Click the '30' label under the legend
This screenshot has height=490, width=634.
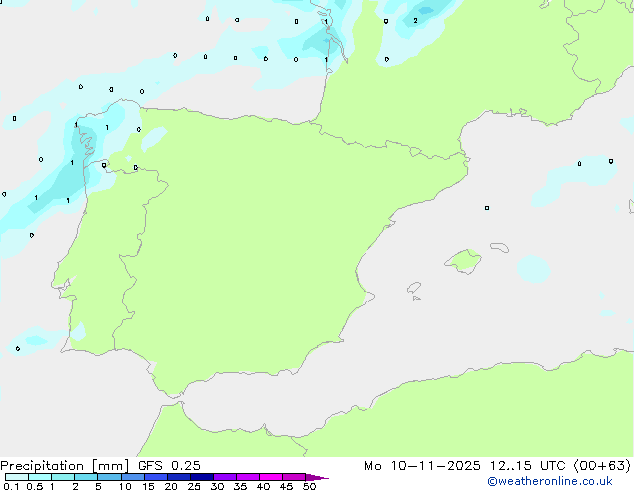click(217, 486)
